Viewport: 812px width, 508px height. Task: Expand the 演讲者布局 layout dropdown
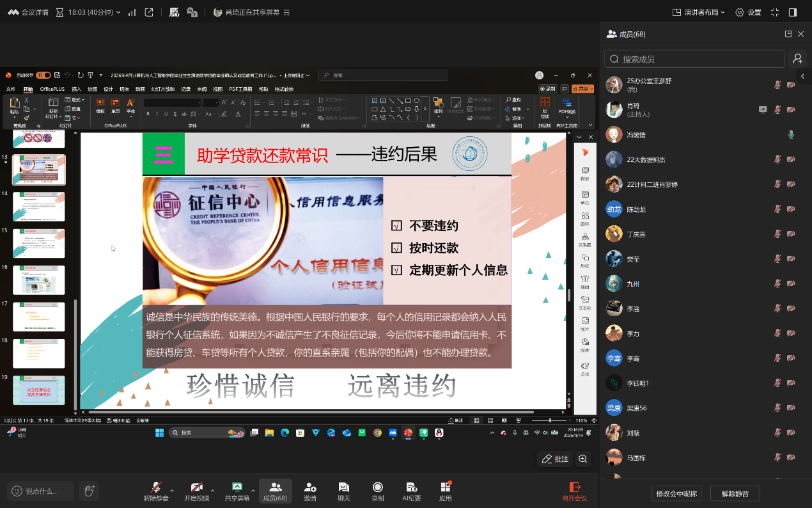pyautogui.click(x=698, y=12)
